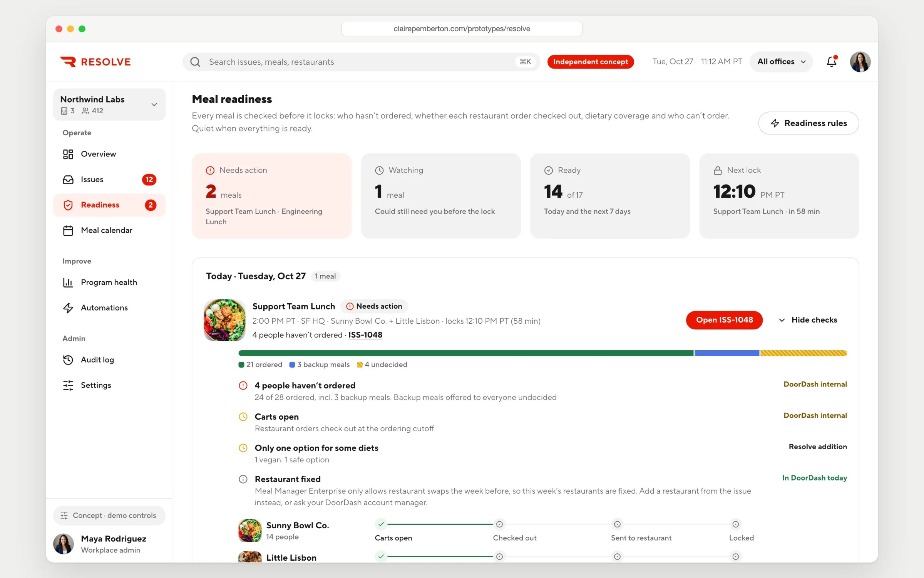This screenshot has width=924, height=578.
Task: Click the Program health chart icon
Action: 68,282
